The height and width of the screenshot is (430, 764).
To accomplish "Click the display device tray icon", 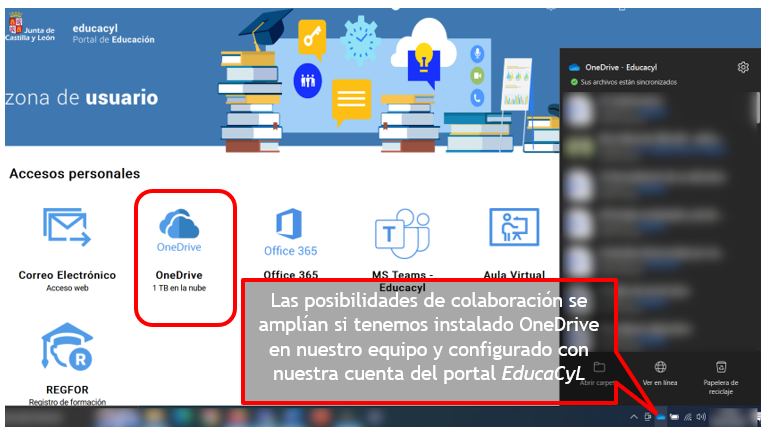I will click(648, 417).
